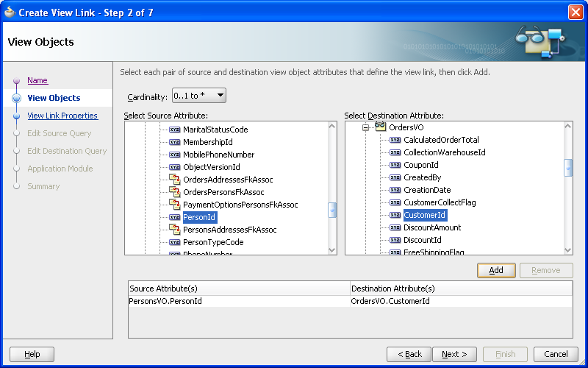
Task: Go back with the Back button
Action: click(x=409, y=354)
